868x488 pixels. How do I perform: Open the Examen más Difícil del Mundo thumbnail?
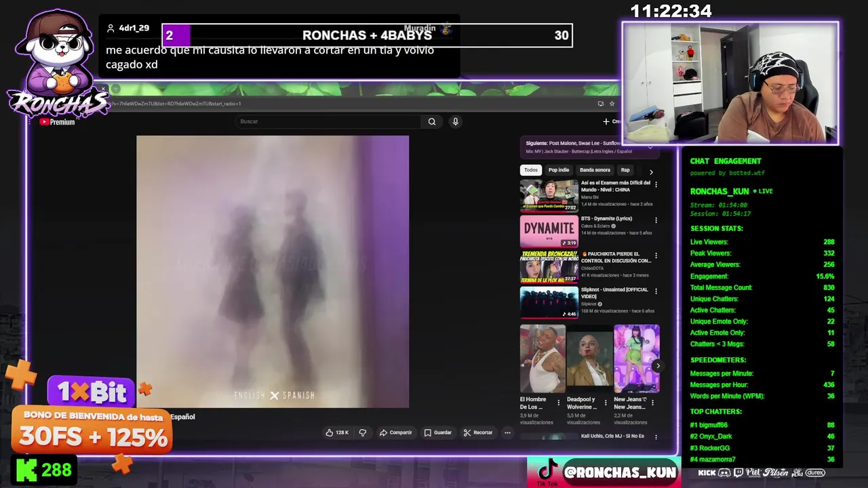coord(549,196)
